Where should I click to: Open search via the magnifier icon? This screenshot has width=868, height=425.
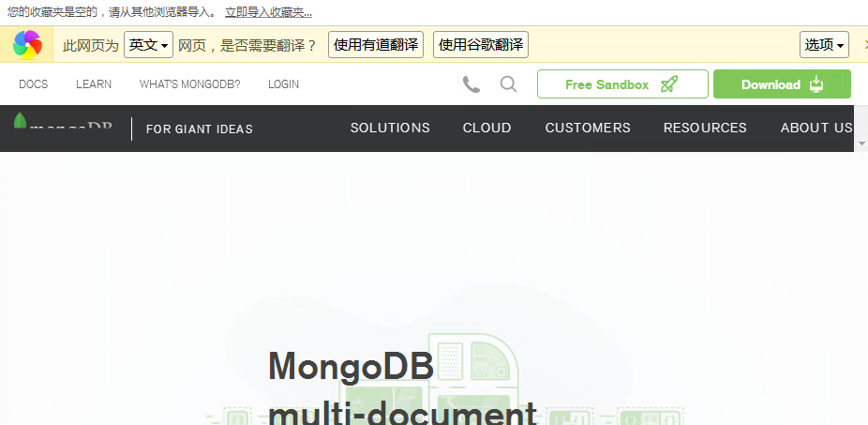508,84
